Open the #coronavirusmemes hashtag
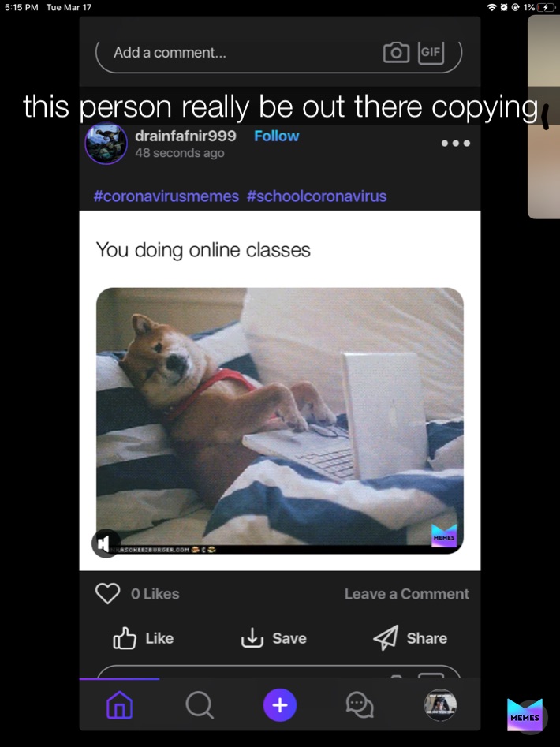Image resolution: width=560 pixels, height=747 pixels. click(166, 196)
